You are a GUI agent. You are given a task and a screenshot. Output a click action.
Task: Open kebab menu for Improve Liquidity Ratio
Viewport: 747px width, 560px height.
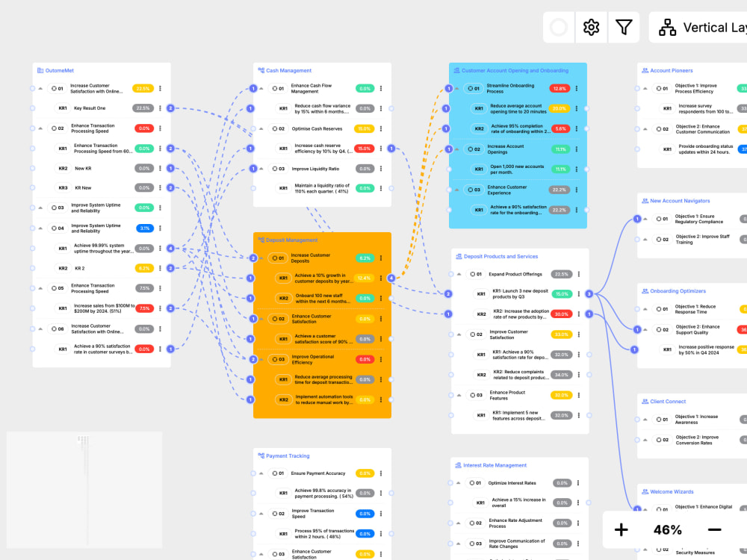pos(381,169)
